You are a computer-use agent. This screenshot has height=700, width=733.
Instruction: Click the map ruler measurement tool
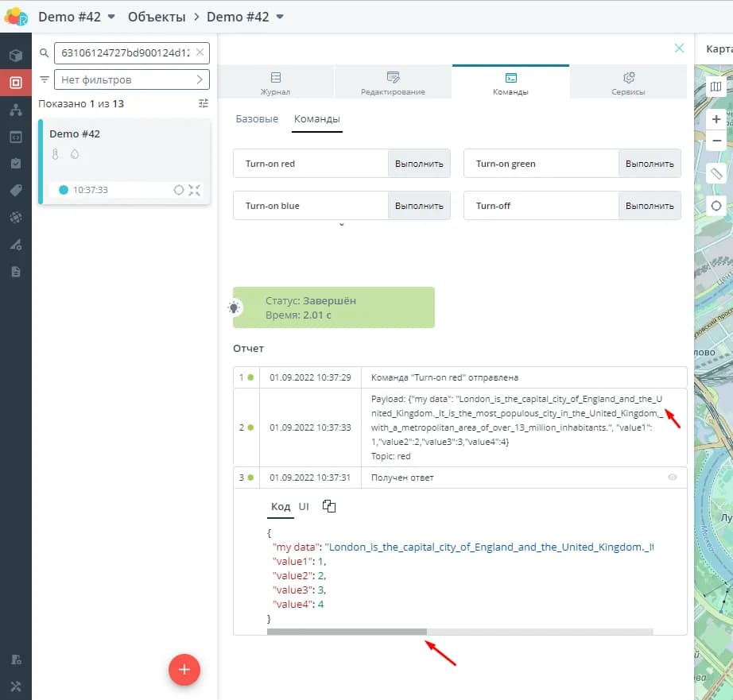[x=716, y=173]
